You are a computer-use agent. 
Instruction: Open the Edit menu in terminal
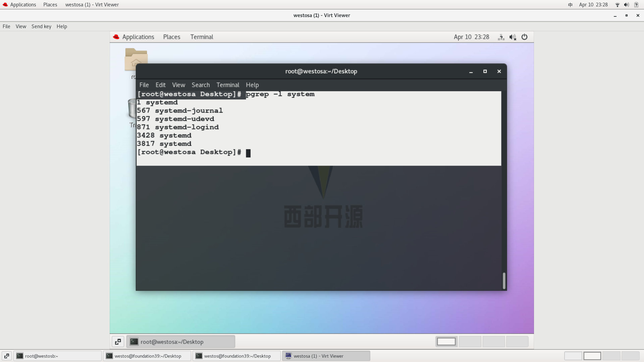coord(160,85)
